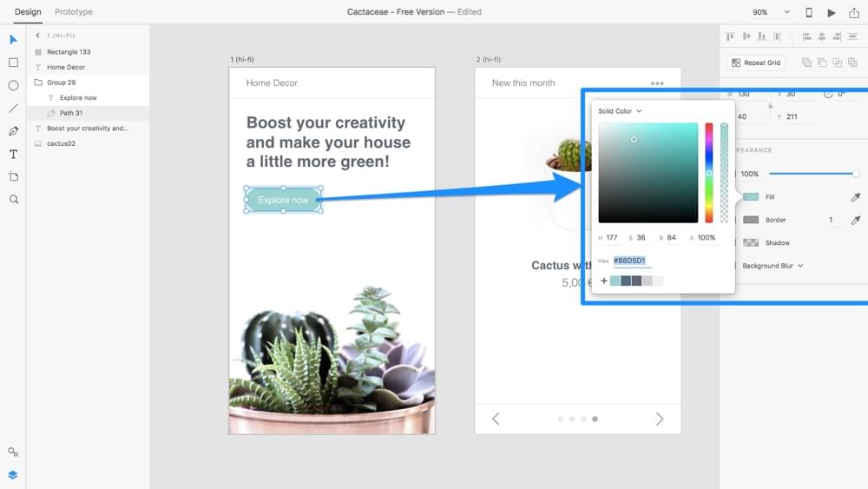
Task: Click the Hex color value field
Action: click(631, 261)
